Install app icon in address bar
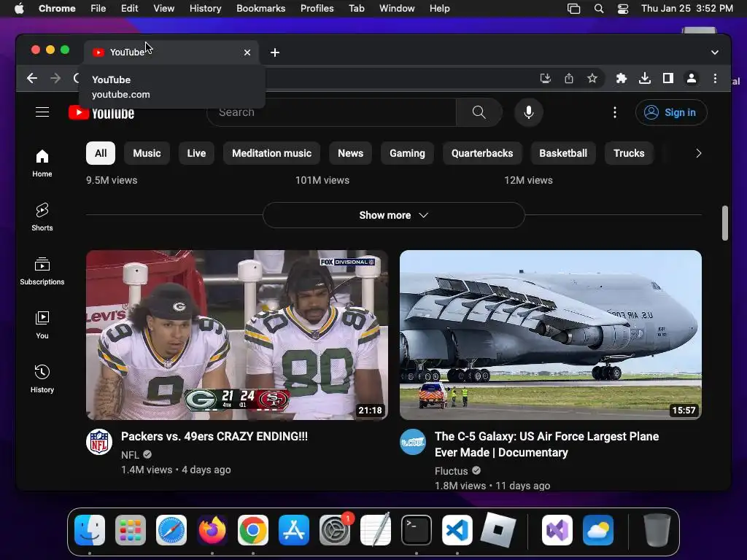The height and width of the screenshot is (560, 747). pos(546,78)
